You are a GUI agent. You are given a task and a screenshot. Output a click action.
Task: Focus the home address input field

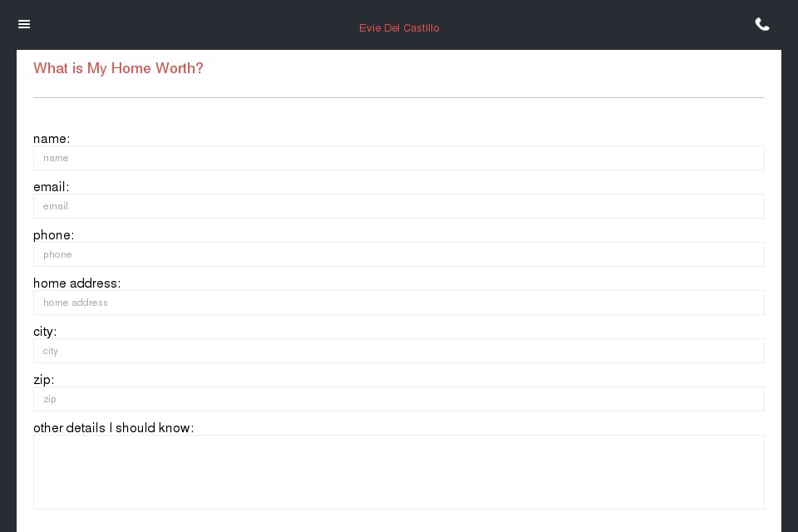click(398, 303)
